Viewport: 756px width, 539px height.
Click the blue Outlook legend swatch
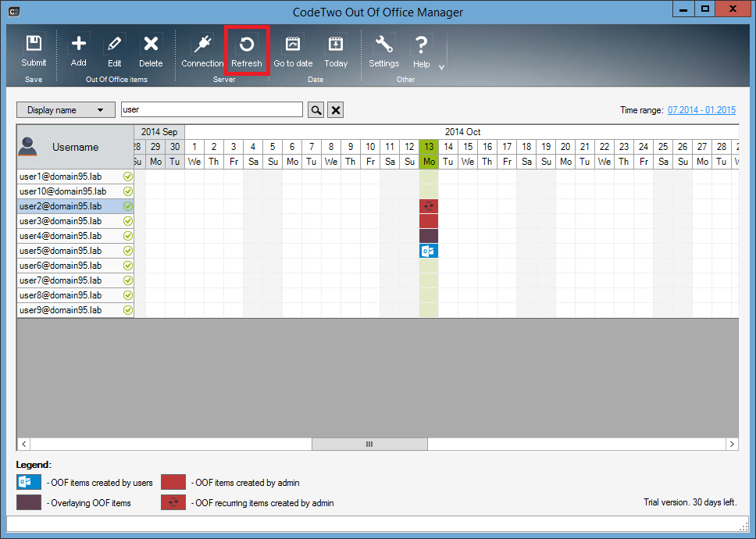click(29, 482)
